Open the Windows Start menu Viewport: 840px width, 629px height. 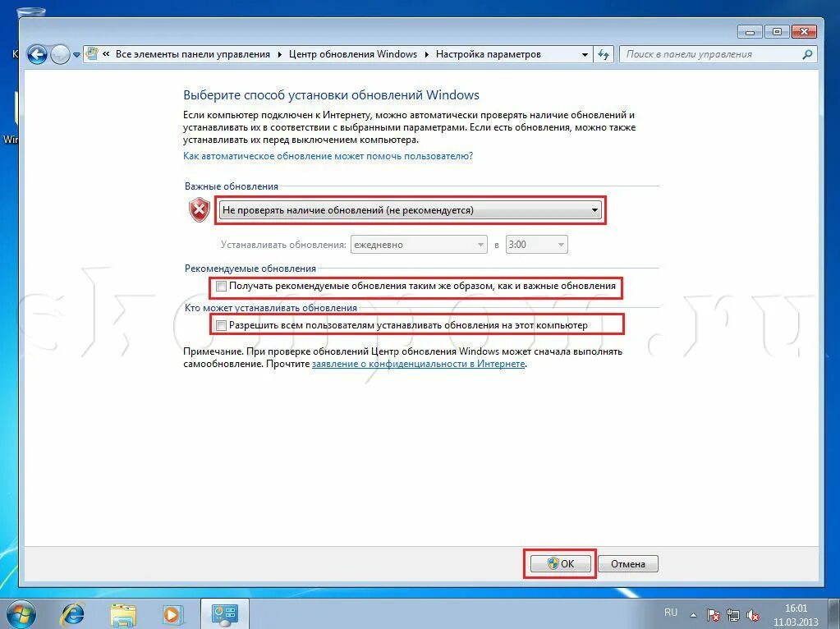(x=21, y=614)
